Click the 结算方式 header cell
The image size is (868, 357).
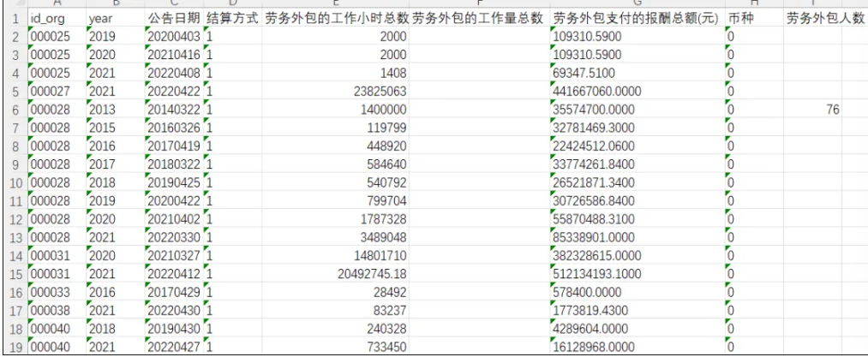[232, 18]
